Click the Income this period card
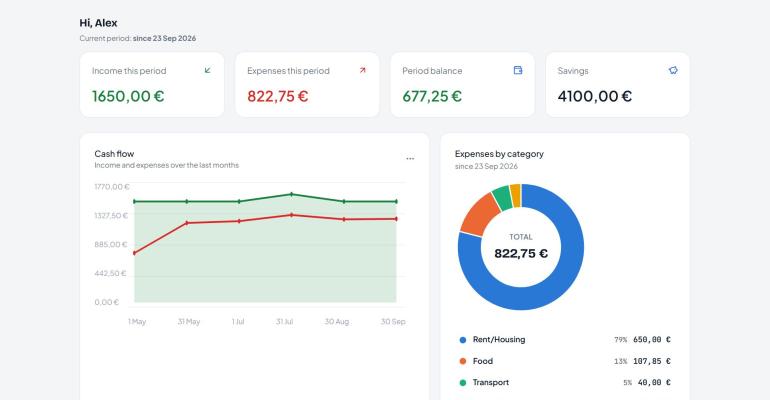Screen dimensions: 770x400 point(152,85)
